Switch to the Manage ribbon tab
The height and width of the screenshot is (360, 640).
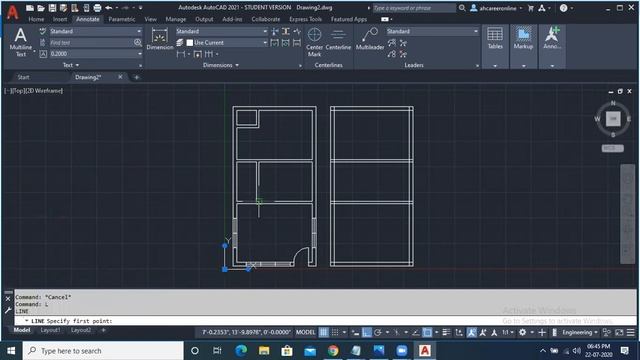point(176,19)
